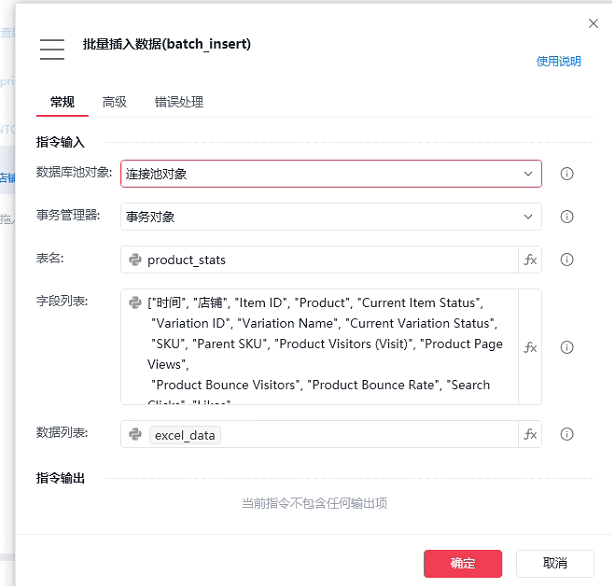Viewport: 612px width, 586px height.
Task: Click the 取消 button
Action: point(555,563)
